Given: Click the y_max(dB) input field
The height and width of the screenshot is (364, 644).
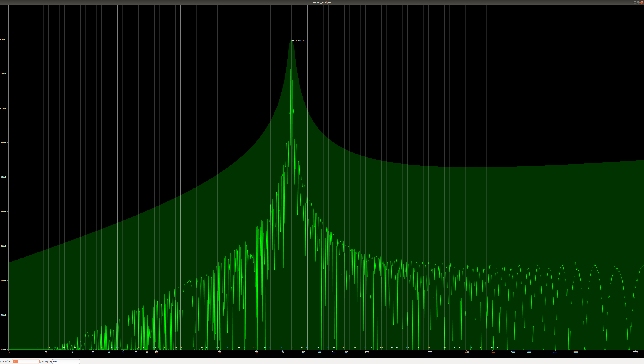Looking at the screenshot, I should (x=66, y=361).
